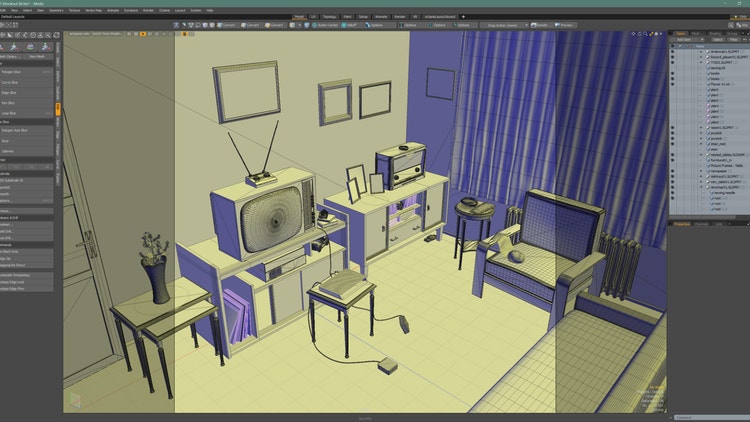Open the Vertex Map menu
750x422 pixels.
tap(93, 10)
